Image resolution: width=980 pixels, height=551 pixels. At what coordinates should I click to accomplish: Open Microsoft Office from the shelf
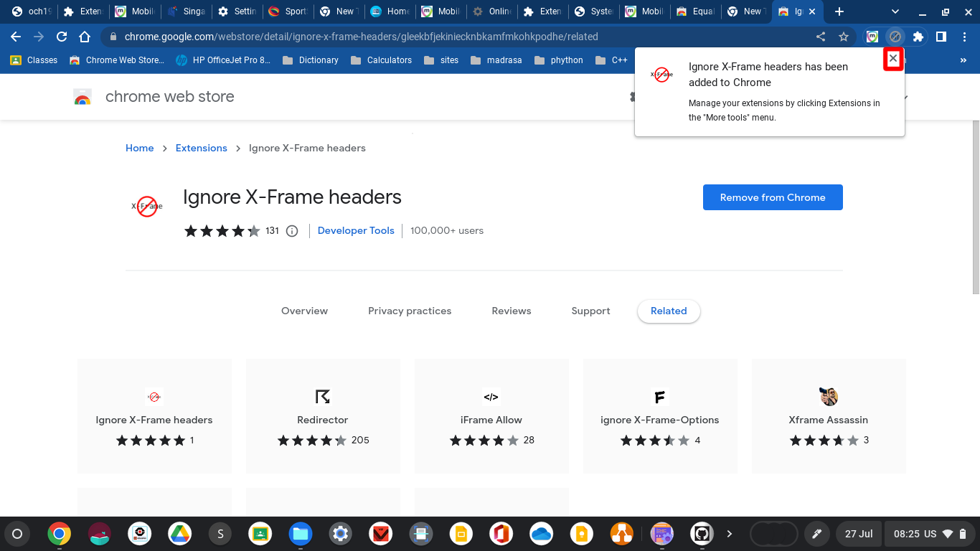click(501, 534)
